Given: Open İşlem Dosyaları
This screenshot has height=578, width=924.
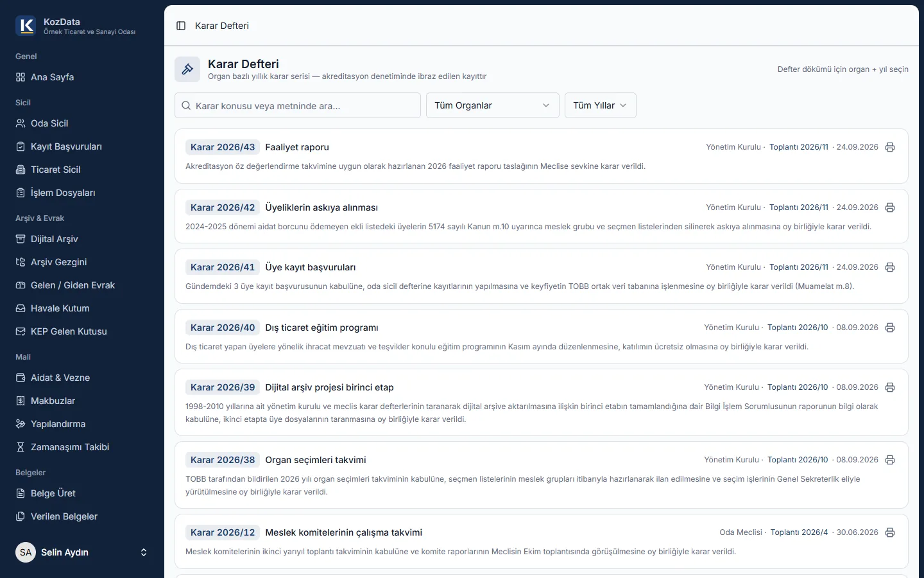Looking at the screenshot, I should pyautogui.click(x=82, y=193).
